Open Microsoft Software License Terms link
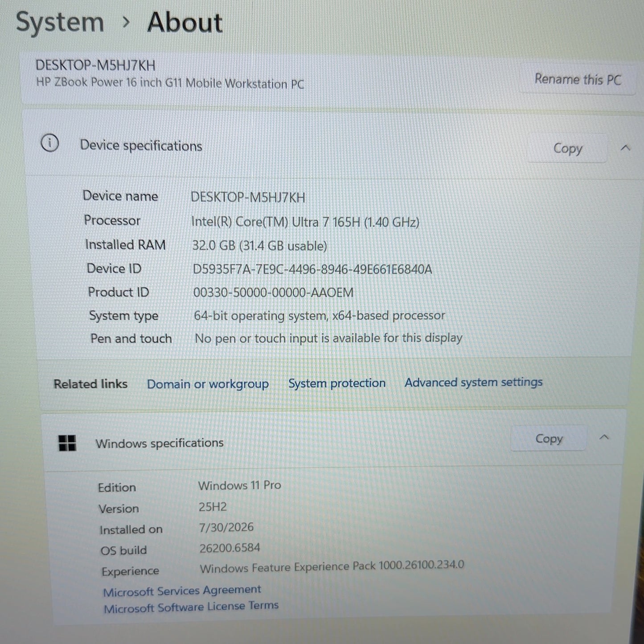This screenshot has width=644, height=644. point(191,607)
